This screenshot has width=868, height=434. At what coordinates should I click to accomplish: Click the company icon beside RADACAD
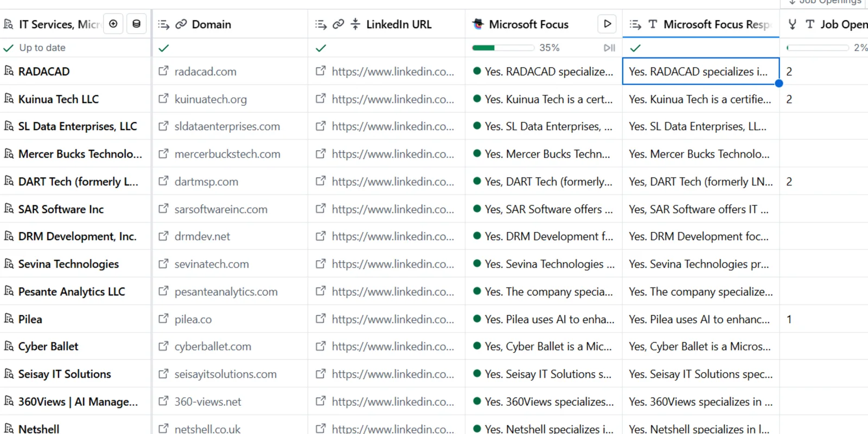pyautogui.click(x=9, y=71)
